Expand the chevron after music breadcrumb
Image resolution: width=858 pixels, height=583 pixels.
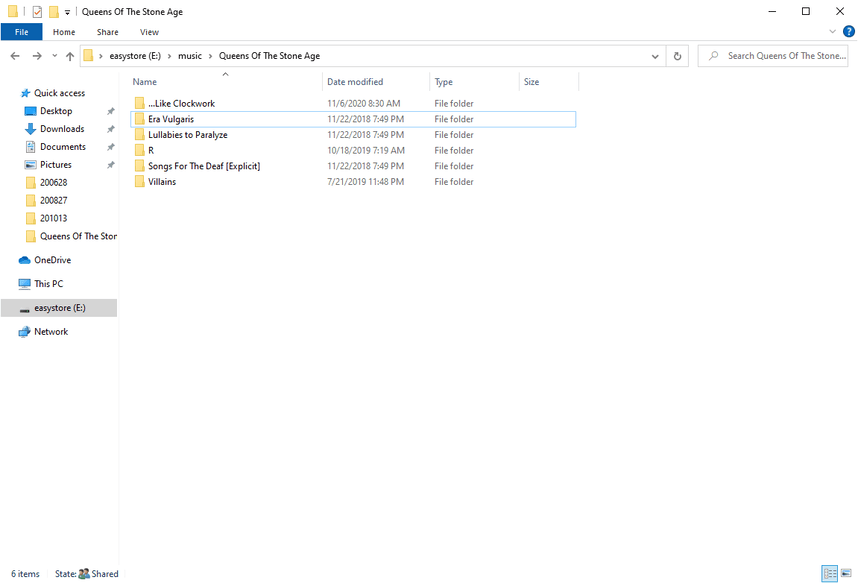click(x=210, y=56)
